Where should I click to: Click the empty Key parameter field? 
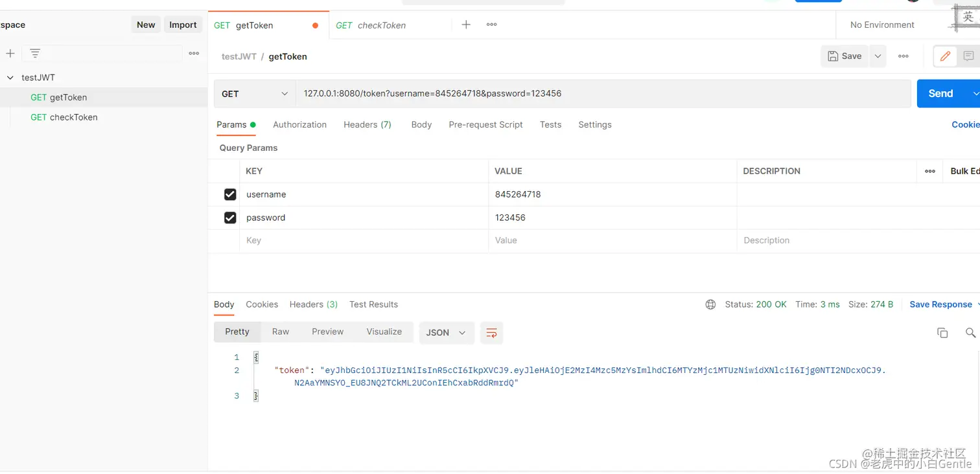(x=364, y=240)
